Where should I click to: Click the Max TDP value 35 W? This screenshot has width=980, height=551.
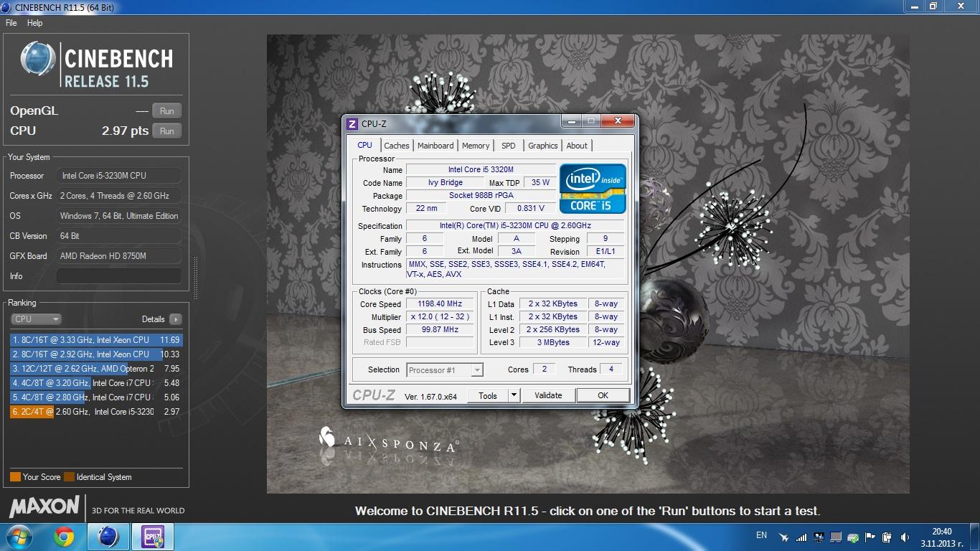click(x=540, y=182)
